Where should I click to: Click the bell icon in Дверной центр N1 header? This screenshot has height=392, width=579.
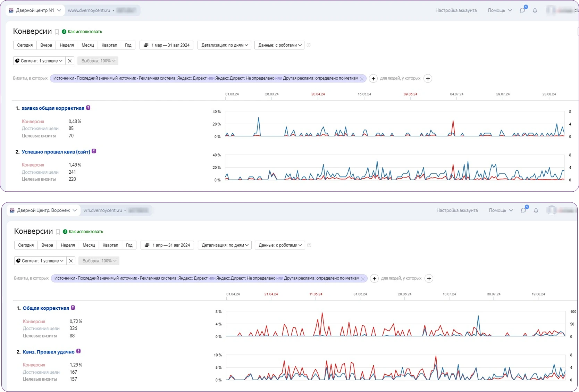coord(535,10)
